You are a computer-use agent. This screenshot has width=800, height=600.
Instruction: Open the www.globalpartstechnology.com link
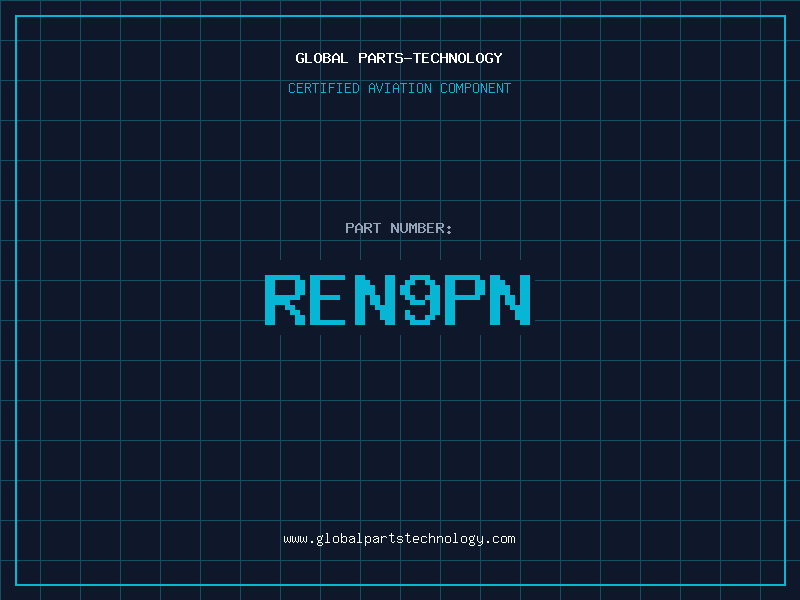(399, 539)
